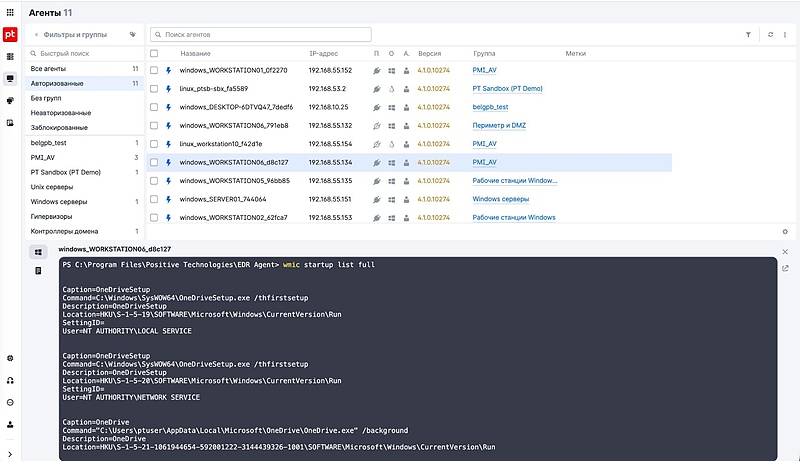Screen dimensions: 800x461
Task: Refresh the agents list
Action: point(770,34)
